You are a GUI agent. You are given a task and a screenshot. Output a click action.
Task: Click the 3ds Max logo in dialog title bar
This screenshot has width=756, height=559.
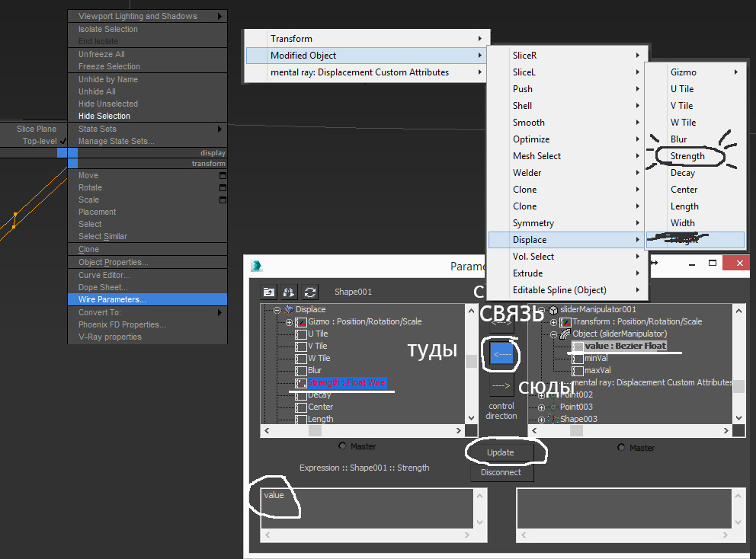(x=257, y=266)
